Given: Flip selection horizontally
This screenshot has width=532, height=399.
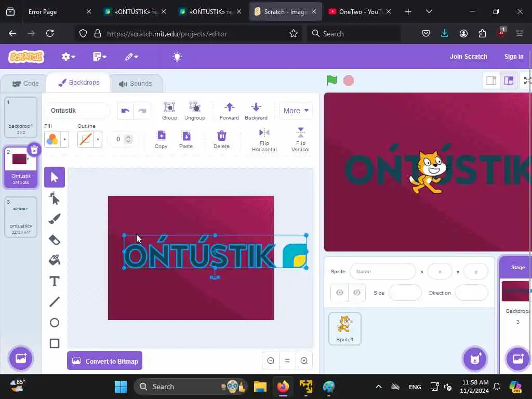Looking at the screenshot, I should [x=264, y=139].
